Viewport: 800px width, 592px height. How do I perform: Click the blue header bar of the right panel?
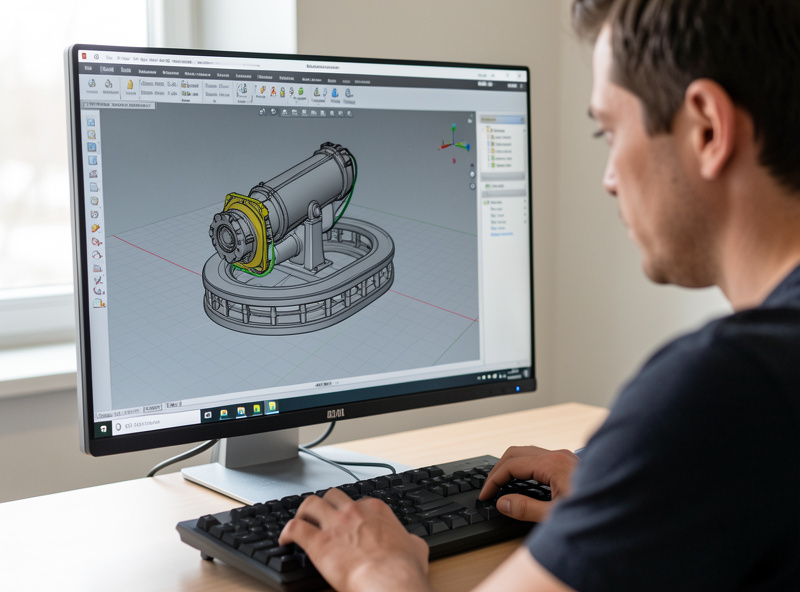click(x=503, y=119)
